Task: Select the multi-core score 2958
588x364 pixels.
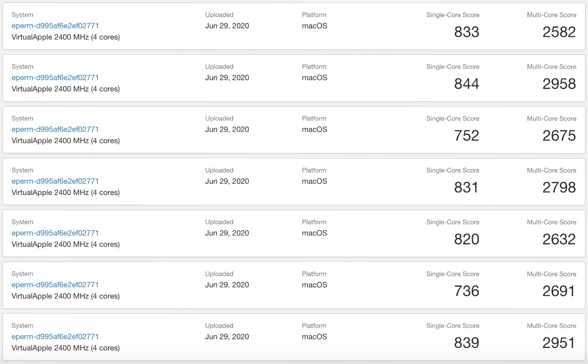Action: (x=559, y=84)
